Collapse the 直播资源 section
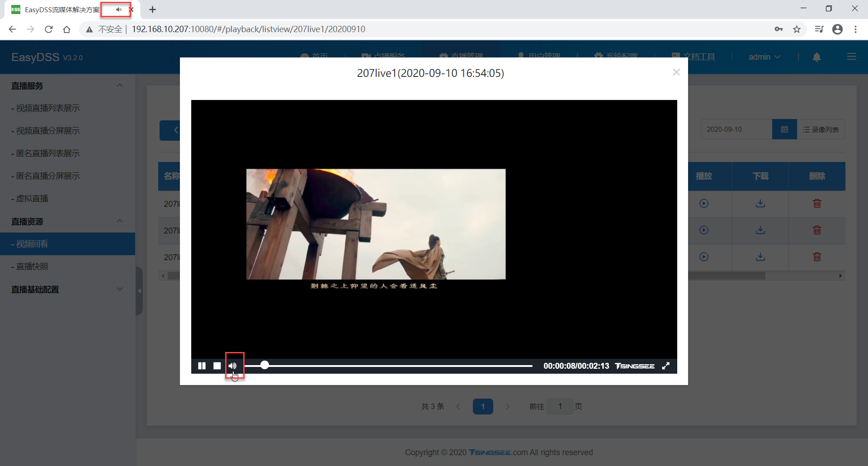Image resolution: width=868 pixels, height=466 pixels. pyautogui.click(x=120, y=221)
